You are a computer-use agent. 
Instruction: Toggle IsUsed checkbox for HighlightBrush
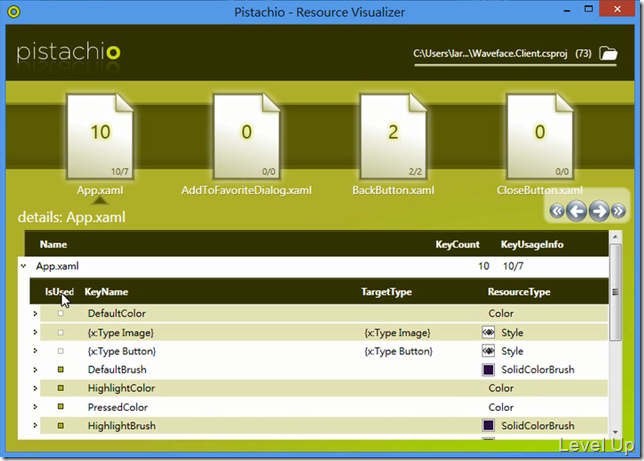(61, 425)
